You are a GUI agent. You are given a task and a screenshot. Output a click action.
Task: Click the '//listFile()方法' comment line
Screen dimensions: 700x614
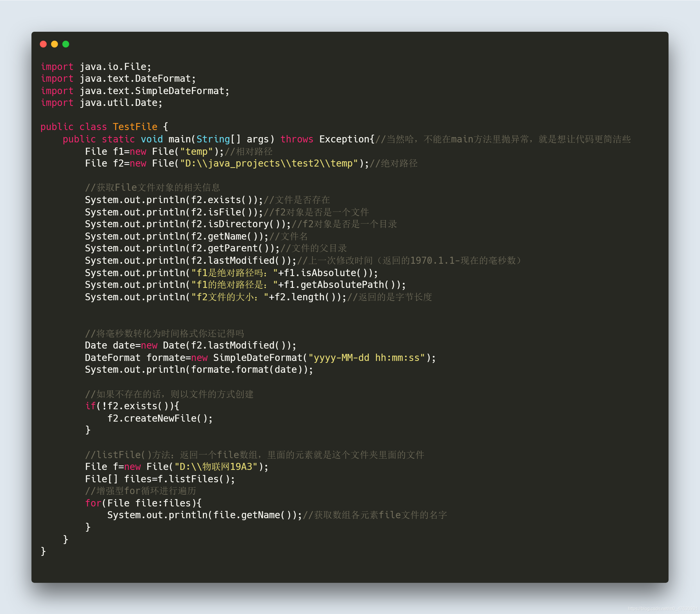coord(254,455)
